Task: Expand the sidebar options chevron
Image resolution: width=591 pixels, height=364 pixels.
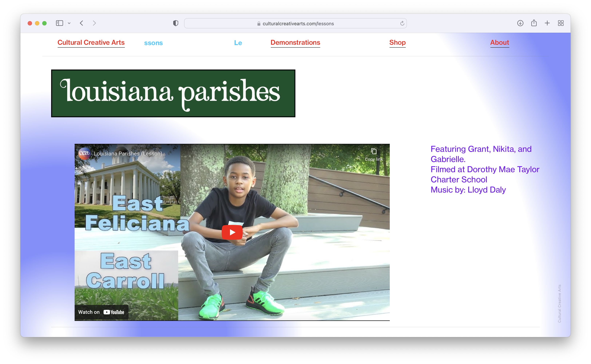Action: point(69,23)
